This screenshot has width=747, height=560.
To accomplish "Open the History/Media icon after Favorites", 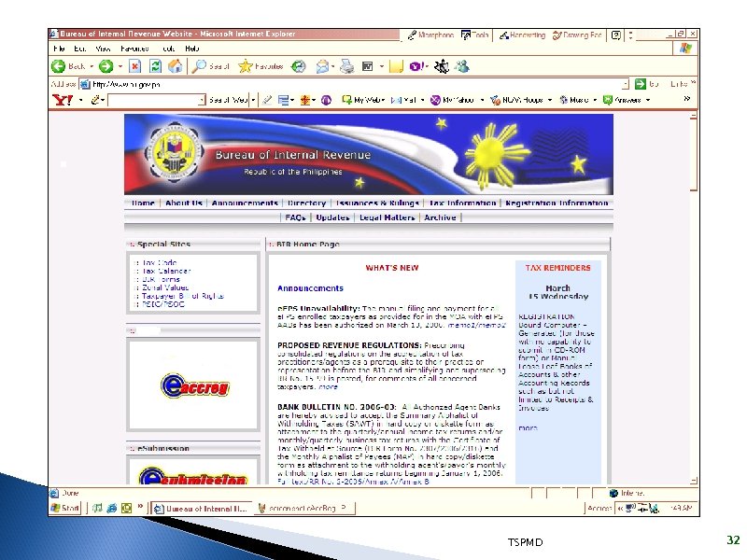I will point(299,66).
